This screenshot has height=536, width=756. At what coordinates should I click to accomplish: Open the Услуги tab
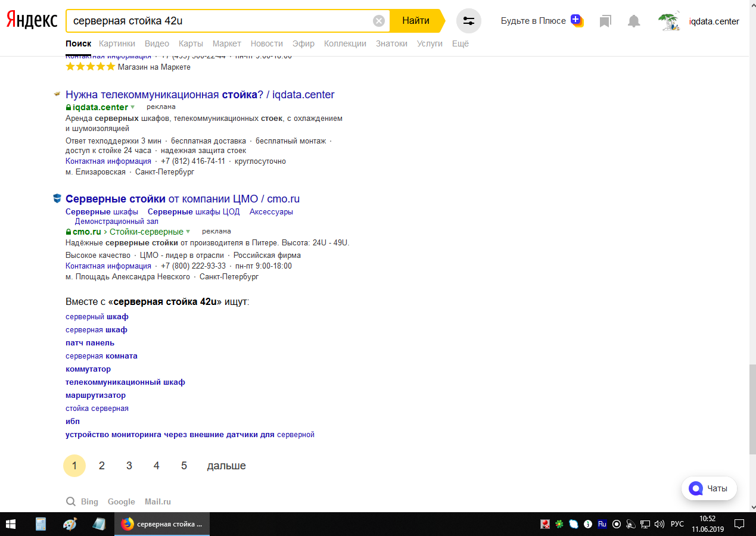coord(430,43)
